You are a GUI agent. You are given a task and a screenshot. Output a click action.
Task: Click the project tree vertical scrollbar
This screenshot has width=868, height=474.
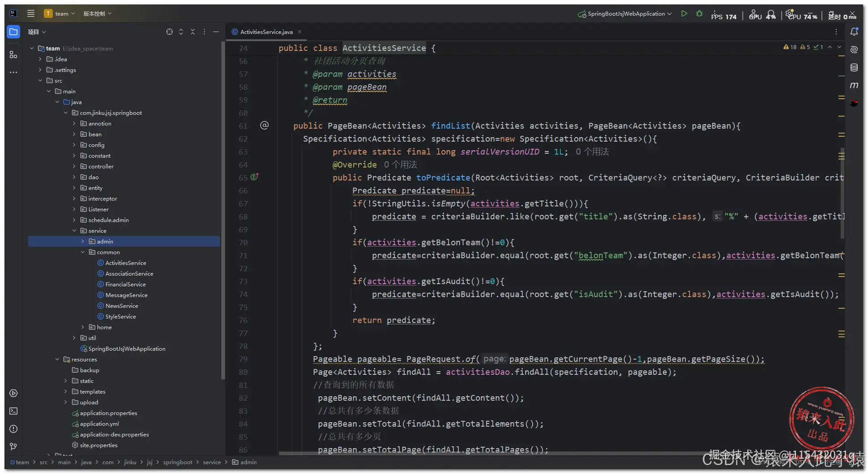point(222,210)
